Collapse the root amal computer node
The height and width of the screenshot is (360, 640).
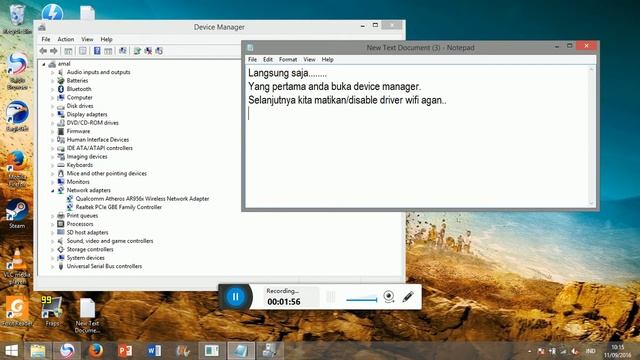coord(44,64)
